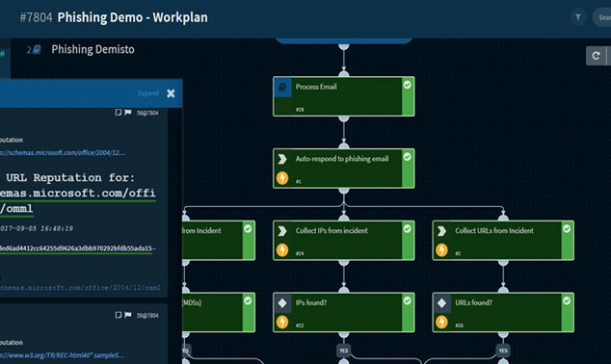Click the flag icon on entry 58@7804
The image size is (611, 364).
128,113
